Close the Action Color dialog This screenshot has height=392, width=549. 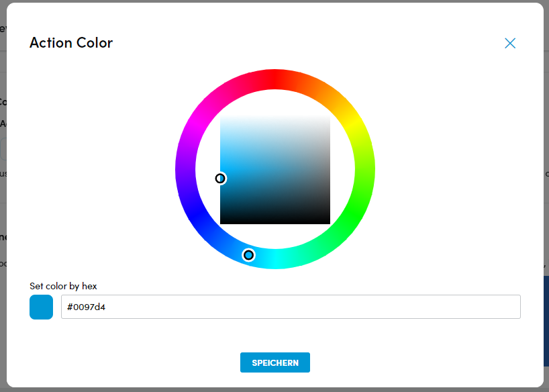pyautogui.click(x=510, y=43)
